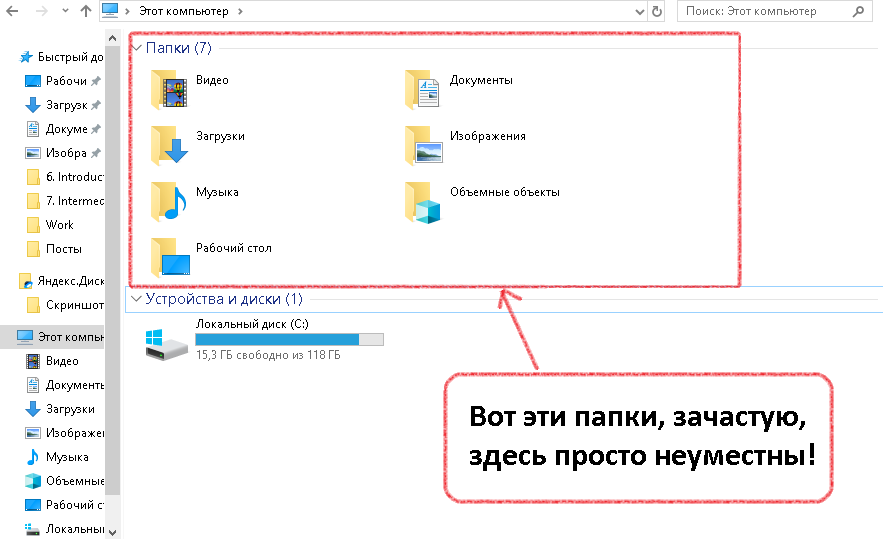This screenshot has height=539, width=883.
Task: Click the search magnifier icon
Action: [x=858, y=11]
